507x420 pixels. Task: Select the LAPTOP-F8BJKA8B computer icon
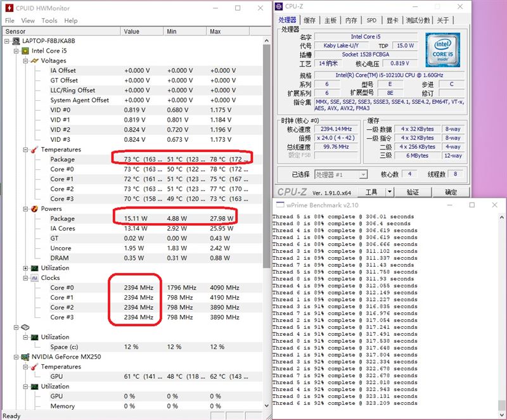(x=16, y=41)
